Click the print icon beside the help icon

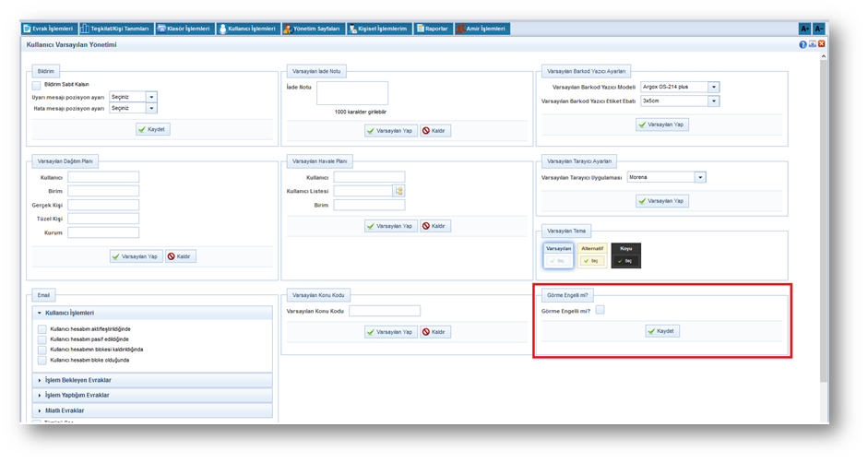click(x=812, y=44)
